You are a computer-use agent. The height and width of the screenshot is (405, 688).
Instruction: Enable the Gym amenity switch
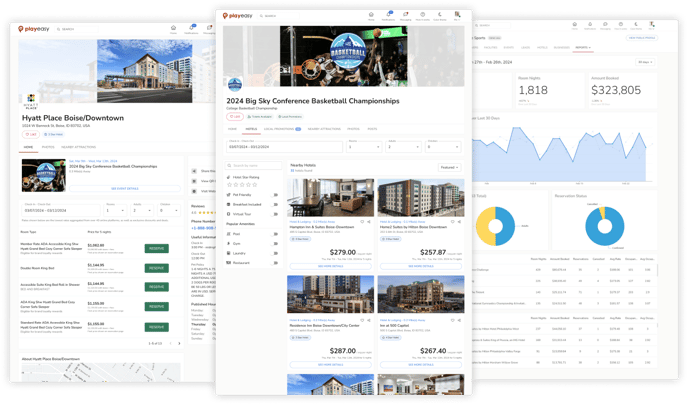click(275, 244)
